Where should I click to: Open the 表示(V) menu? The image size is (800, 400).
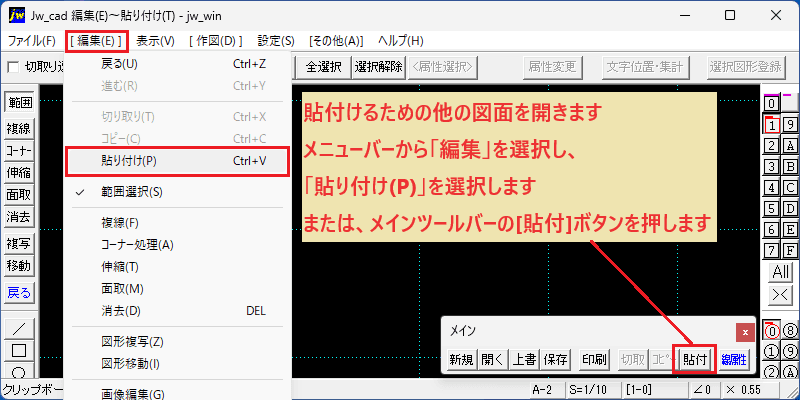pos(155,41)
